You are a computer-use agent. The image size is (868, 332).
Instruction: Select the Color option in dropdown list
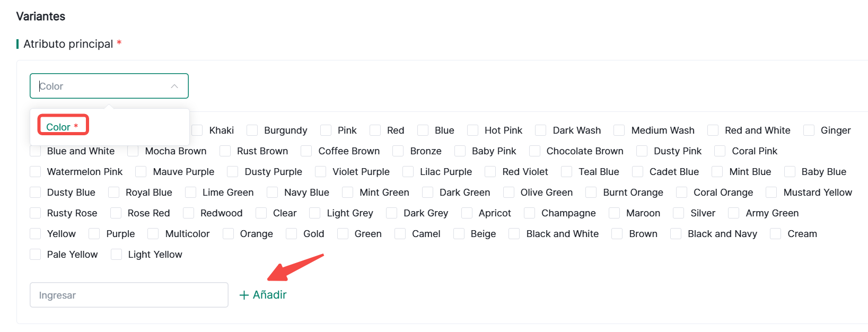click(x=58, y=127)
